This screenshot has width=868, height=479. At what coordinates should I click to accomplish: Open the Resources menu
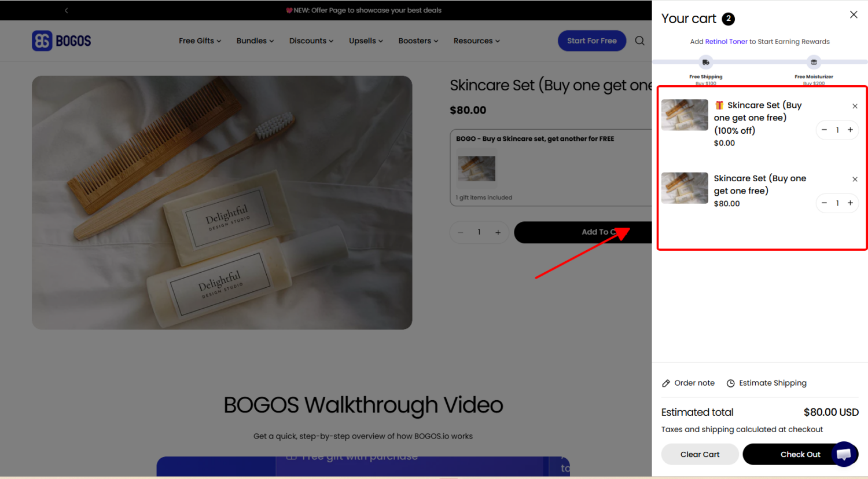point(476,41)
